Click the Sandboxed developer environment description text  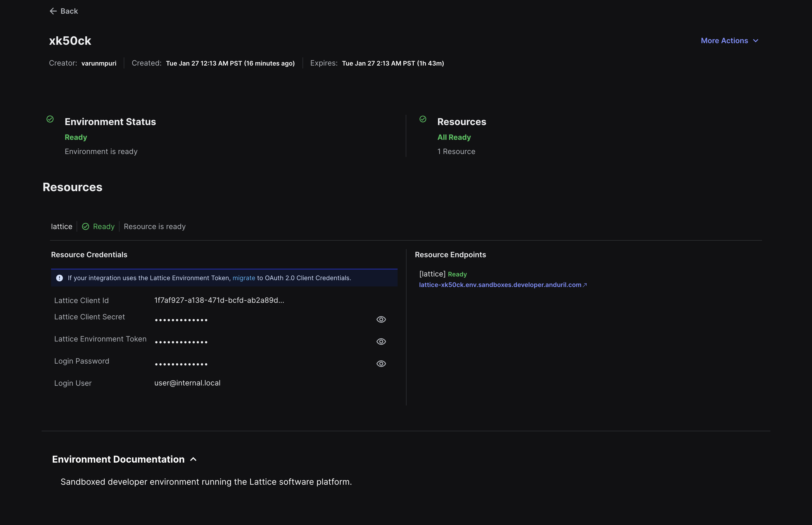[x=206, y=482]
